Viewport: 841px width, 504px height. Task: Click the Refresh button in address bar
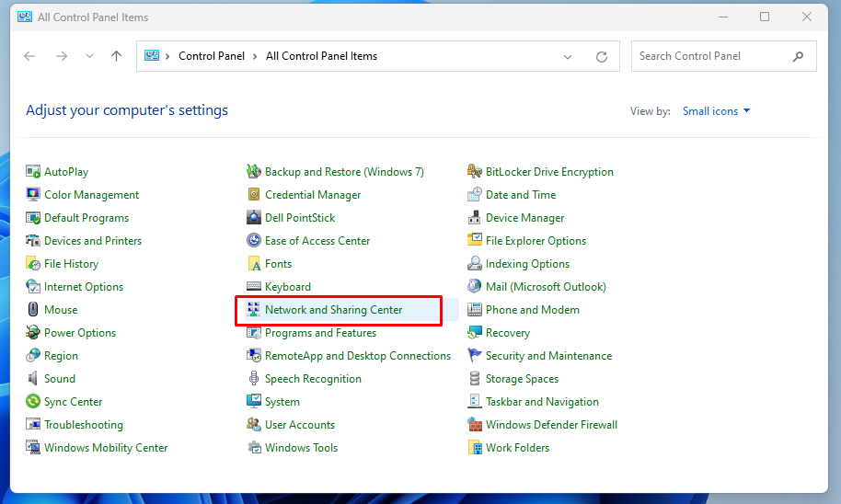point(602,56)
